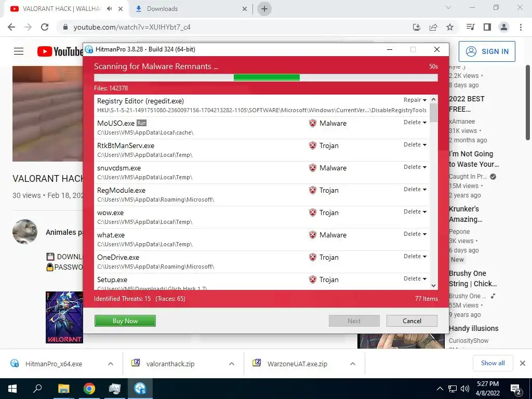532x399 pixels.
Task: Click the taskbar clock showing 5:27 PM
Action: pyautogui.click(x=487, y=389)
